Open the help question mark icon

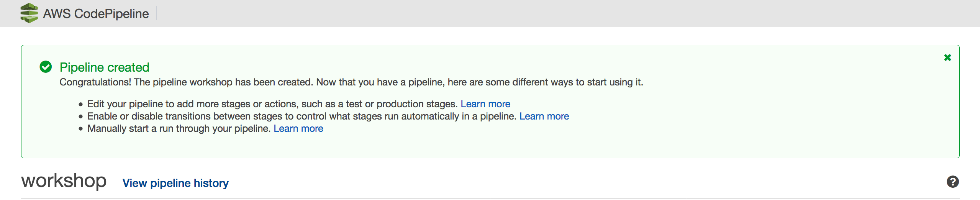pyautogui.click(x=952, y=182)
